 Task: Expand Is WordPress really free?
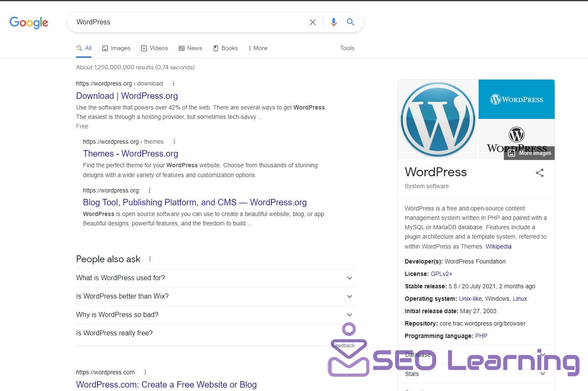coord(215,333)
